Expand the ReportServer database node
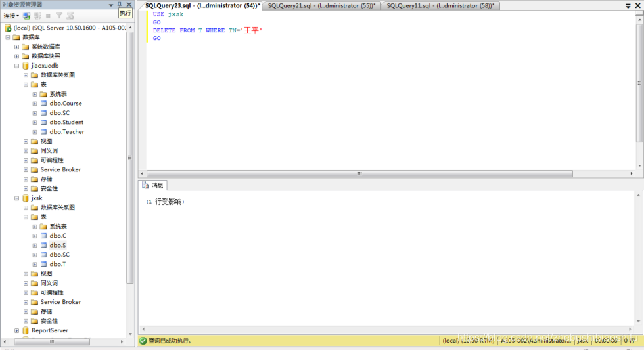 (x=17, y=330)
